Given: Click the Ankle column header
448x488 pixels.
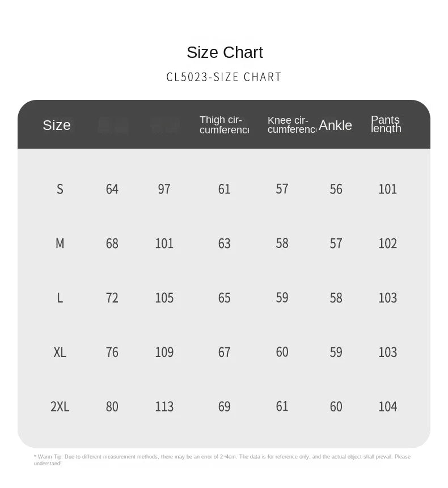Looking at the screenshot, I should click(x=335, y=125).
